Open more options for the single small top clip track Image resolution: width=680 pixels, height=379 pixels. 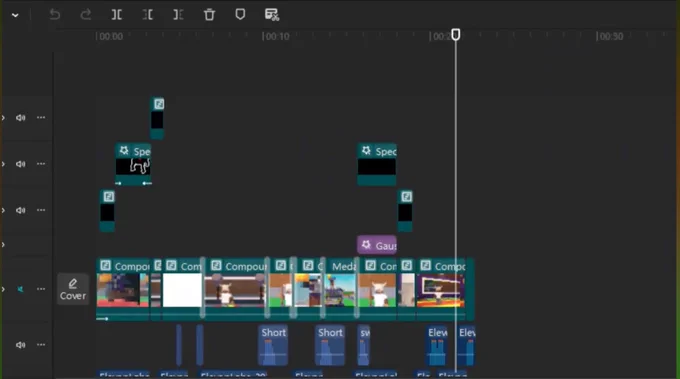click(x=41, y=118)
